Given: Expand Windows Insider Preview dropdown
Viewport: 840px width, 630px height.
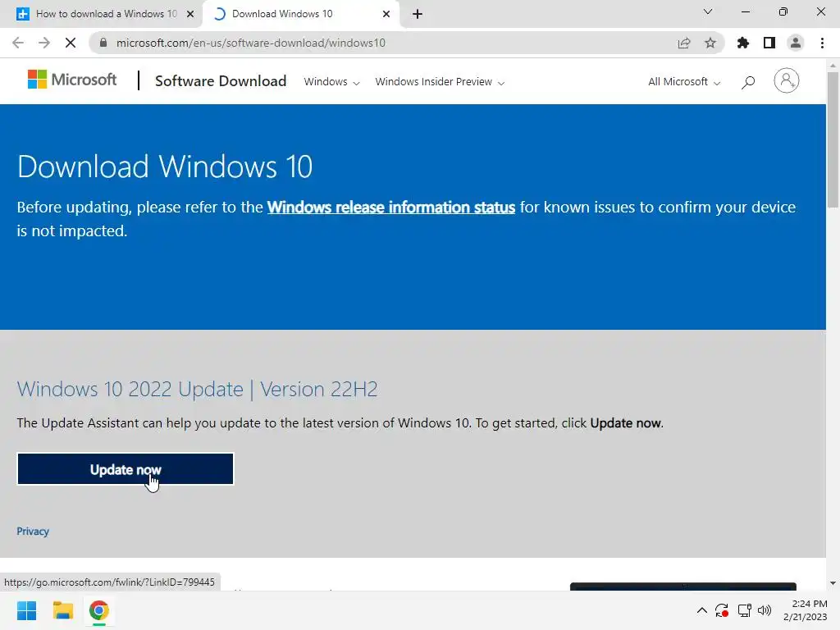Looking at the screenshot, I should pos(440,82).
